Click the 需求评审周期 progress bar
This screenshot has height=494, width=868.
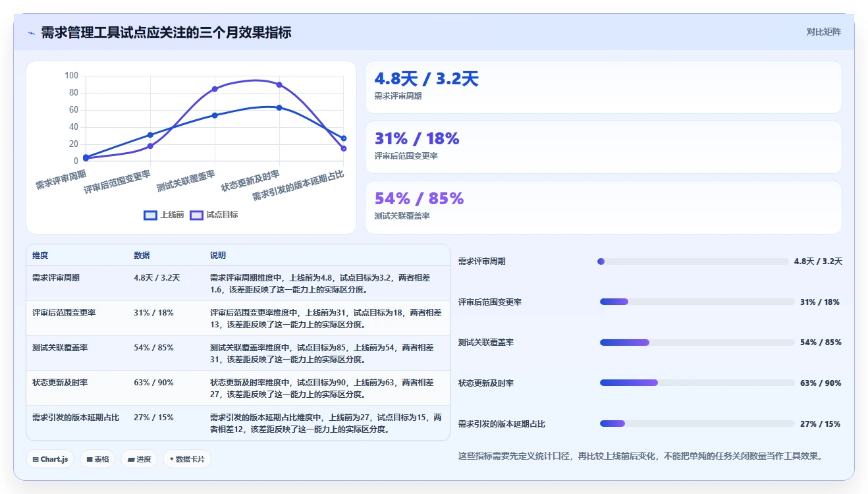(x=693, y=261)
